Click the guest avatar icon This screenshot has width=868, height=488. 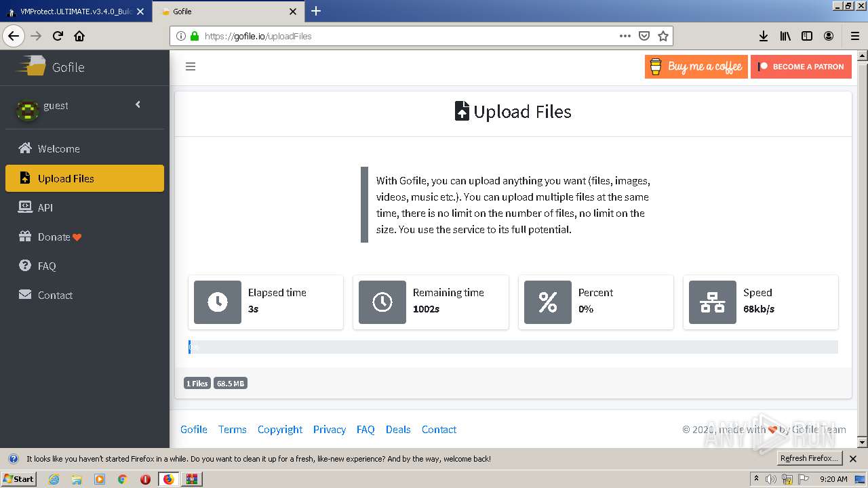click(28, 110)
